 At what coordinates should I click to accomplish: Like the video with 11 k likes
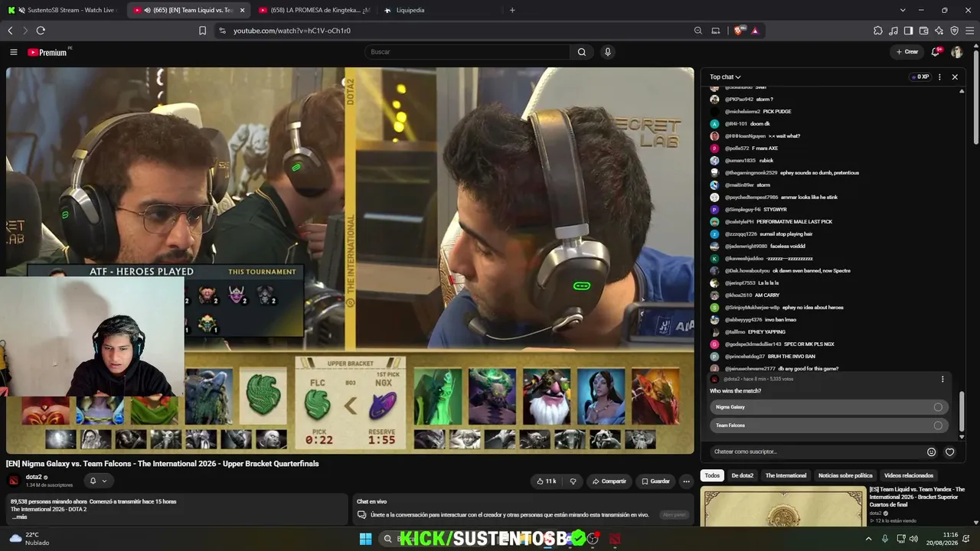pyautogui.click(x=546, y=481)
